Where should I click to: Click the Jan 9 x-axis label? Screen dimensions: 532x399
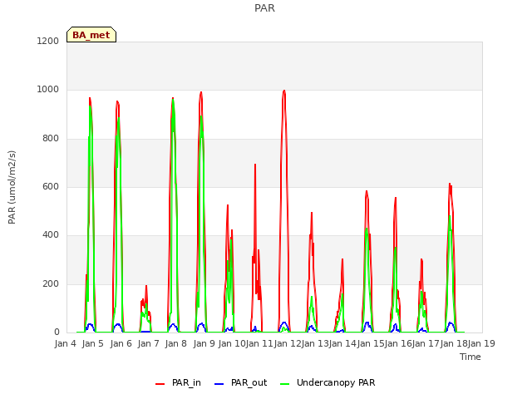[204, 343]
